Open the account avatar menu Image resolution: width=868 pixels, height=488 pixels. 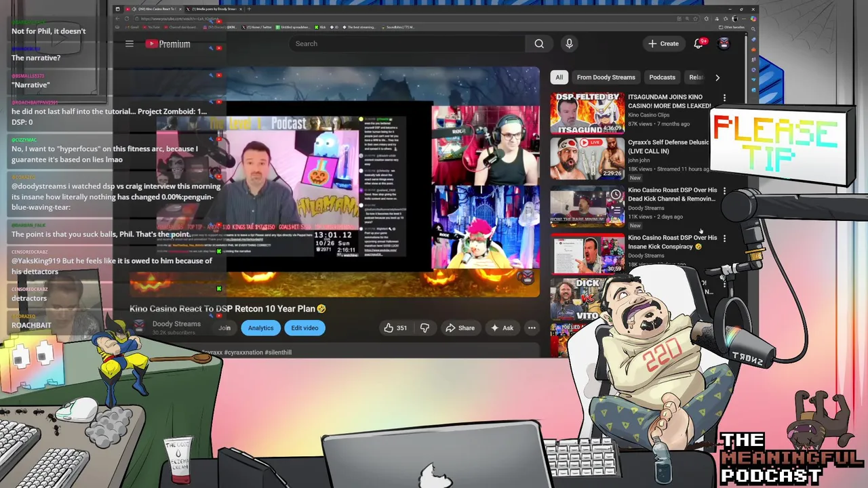tap(724, 43)
